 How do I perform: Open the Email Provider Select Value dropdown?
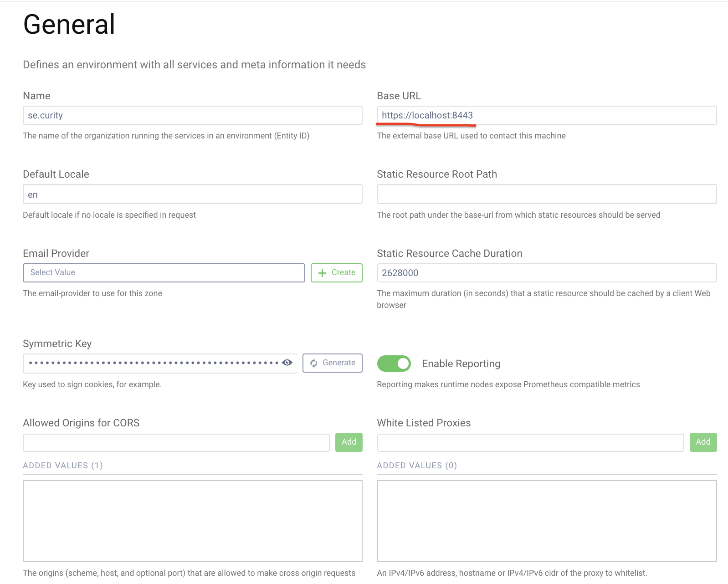[164, 272]
